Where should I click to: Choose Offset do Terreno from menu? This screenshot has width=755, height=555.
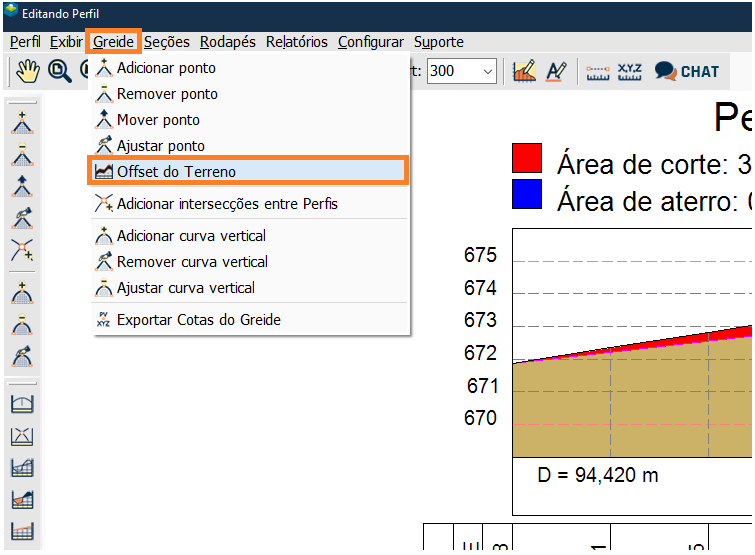point(176,172)
